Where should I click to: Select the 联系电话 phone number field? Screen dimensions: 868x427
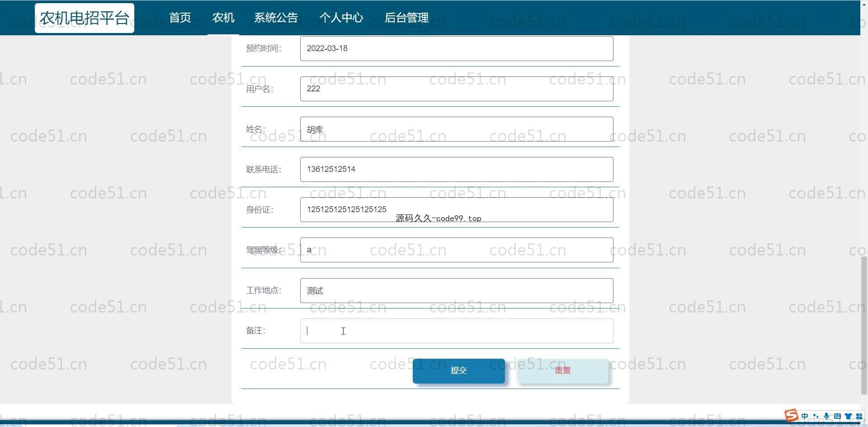coord(457,169)
